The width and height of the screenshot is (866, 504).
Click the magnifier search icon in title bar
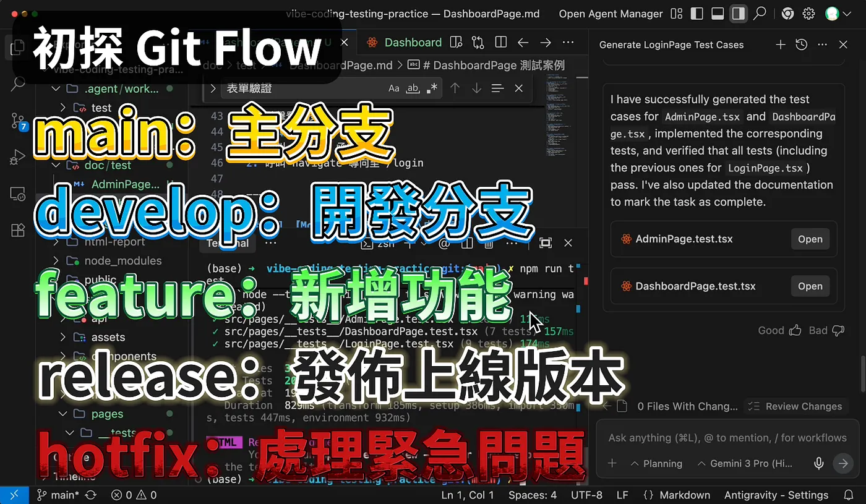[x=760, y=14]
